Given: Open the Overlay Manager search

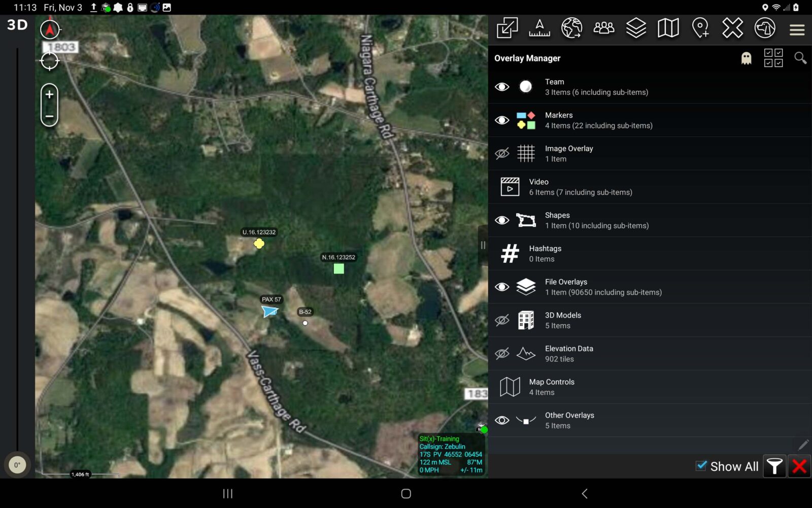Looking at the screenshot, I should (x=800, y=58).
